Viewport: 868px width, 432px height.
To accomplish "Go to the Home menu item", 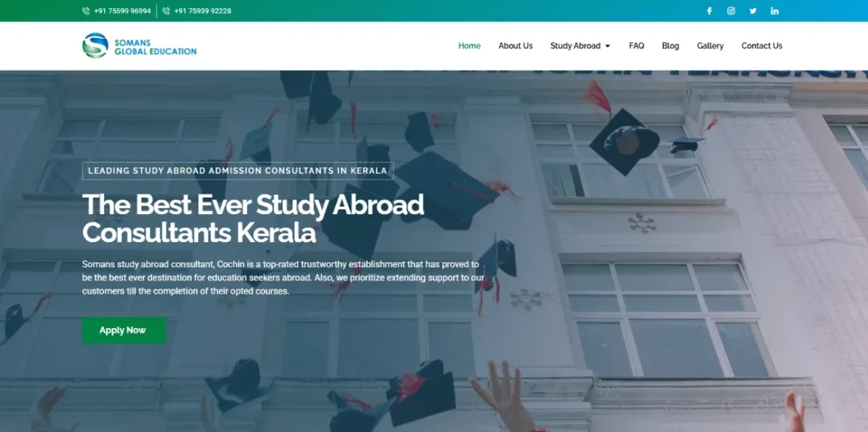I will pos(469,46).
